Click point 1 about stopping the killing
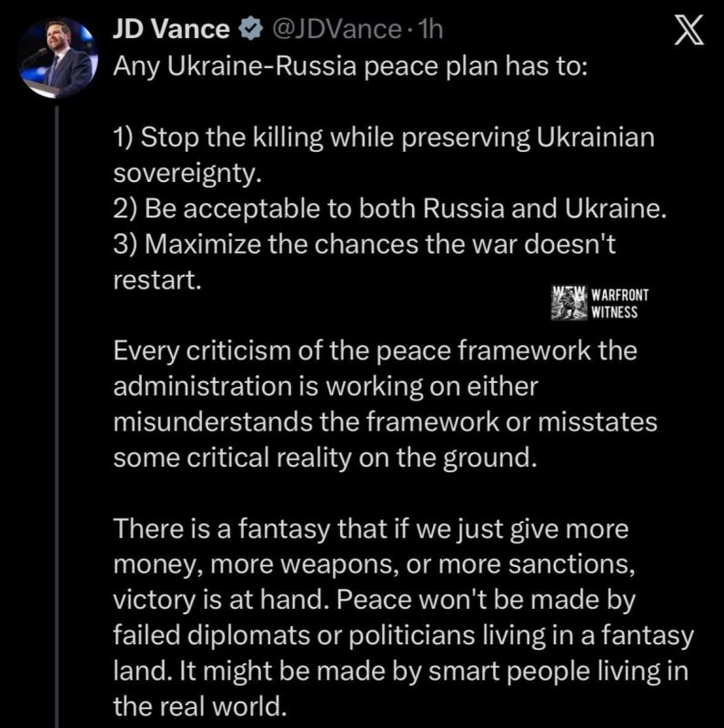The image size is (724, 728). pyautogui.click(x=385, y=136)
